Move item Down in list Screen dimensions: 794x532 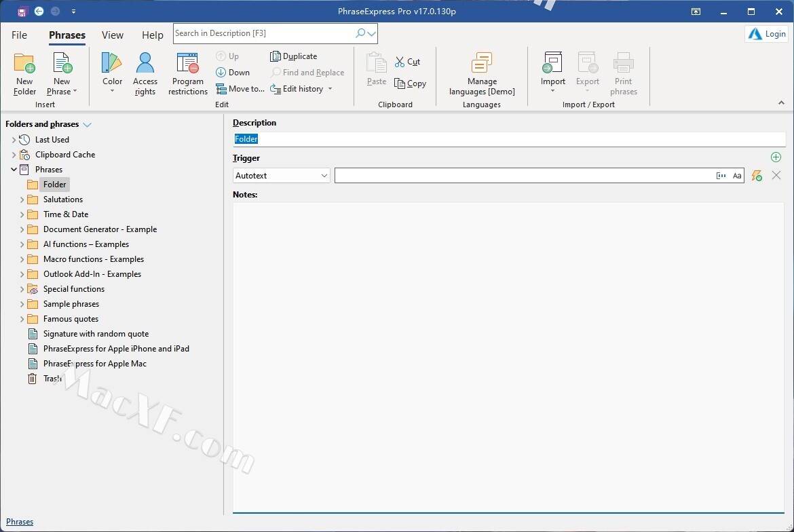[233, 73]
